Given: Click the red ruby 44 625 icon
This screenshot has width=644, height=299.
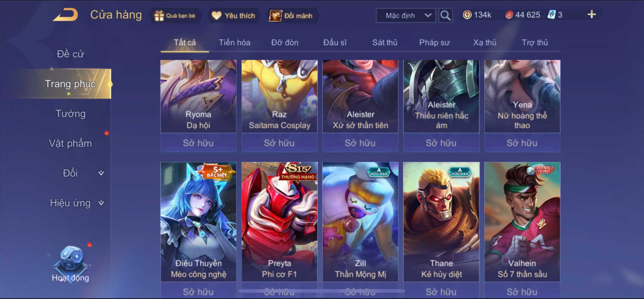Looking at the screenshot, I should coord(509,15).
